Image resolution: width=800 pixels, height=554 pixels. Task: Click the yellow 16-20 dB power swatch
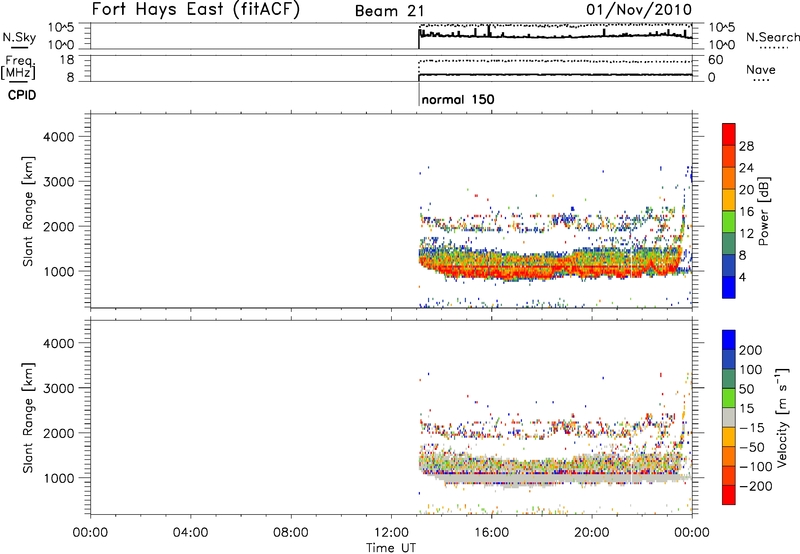point(729,199)
